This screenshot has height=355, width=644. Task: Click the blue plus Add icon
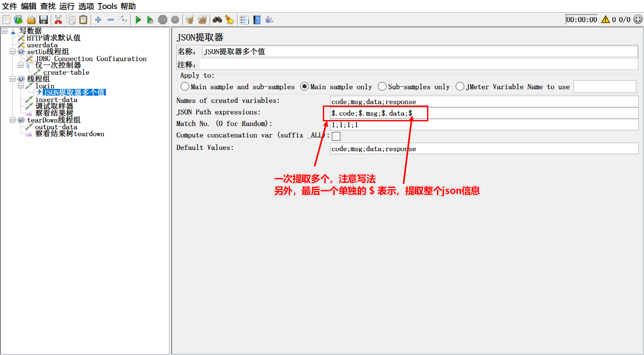tap(98, 20)
